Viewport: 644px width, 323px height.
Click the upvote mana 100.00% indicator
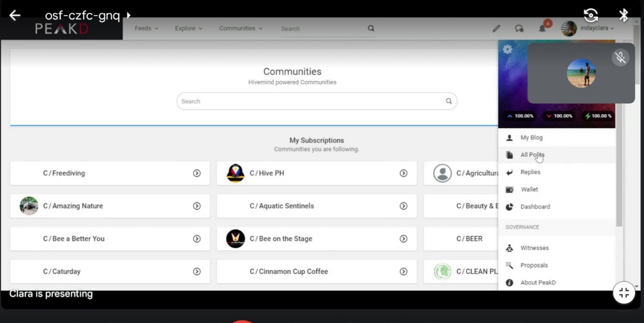tap(520, 116)
